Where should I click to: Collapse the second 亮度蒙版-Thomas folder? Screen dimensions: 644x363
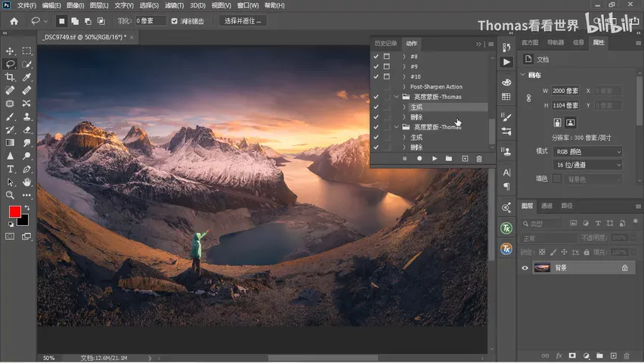tap(396, 127)
